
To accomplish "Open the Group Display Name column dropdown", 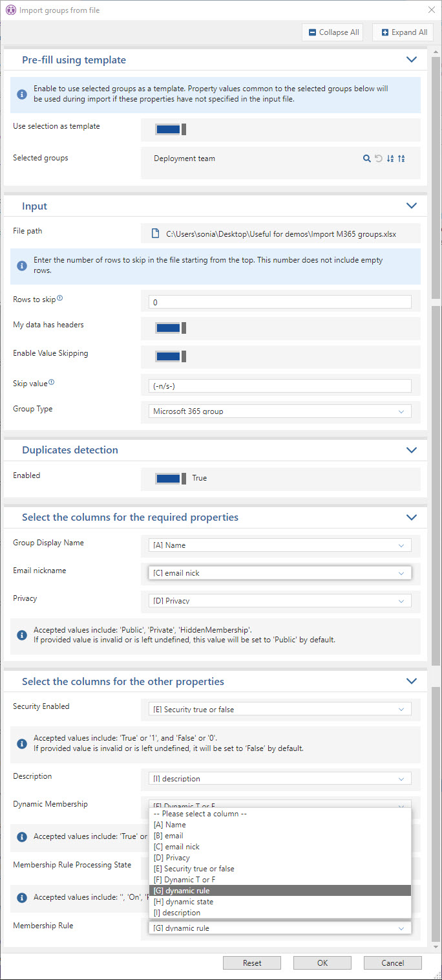I will tap(280, 545).
